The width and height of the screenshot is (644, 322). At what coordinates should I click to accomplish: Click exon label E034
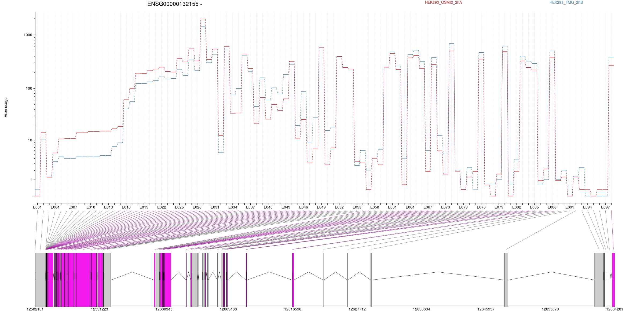(x=233, y=207)
